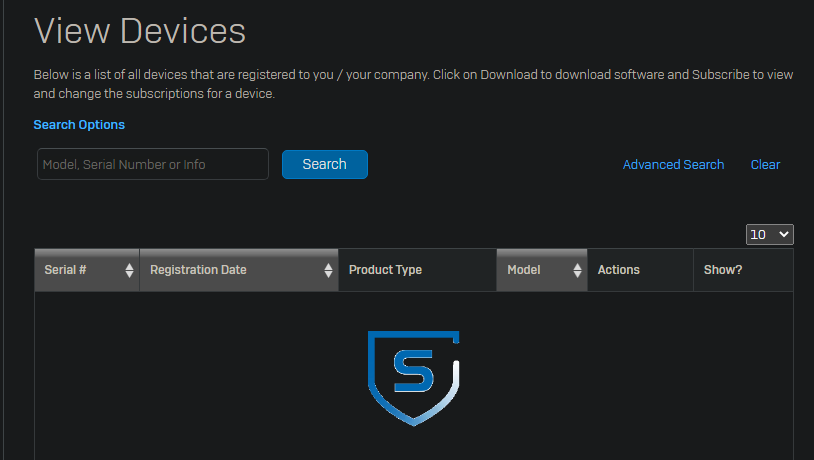Screen dimensions: 814x460
Task: Click the Clear link
Action: (x=765, y=165)
